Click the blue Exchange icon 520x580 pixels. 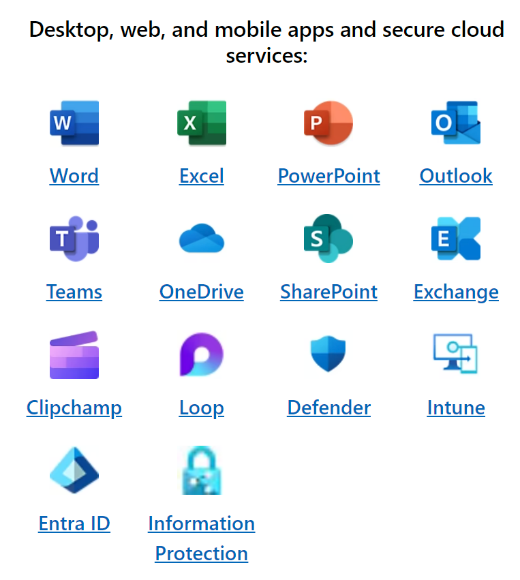tap(456, 238)
